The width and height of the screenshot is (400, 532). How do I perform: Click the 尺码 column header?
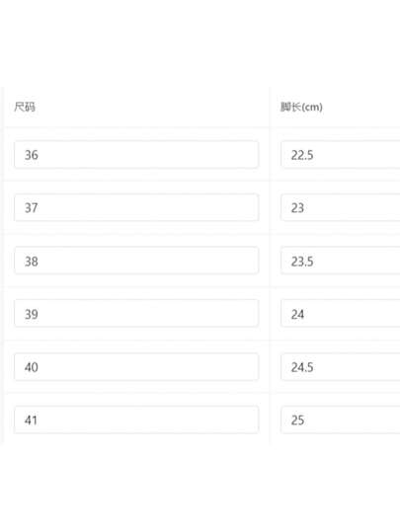[x=25, y=107]
